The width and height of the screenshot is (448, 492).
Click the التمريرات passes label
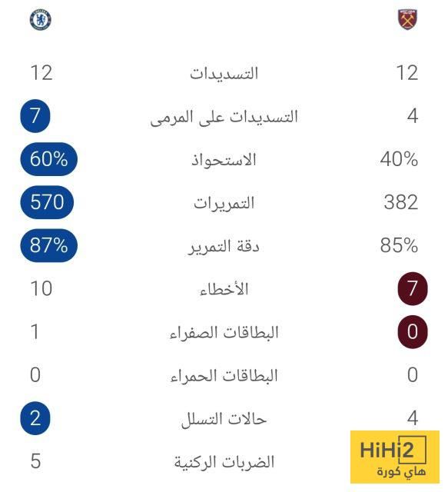[224, 203]
